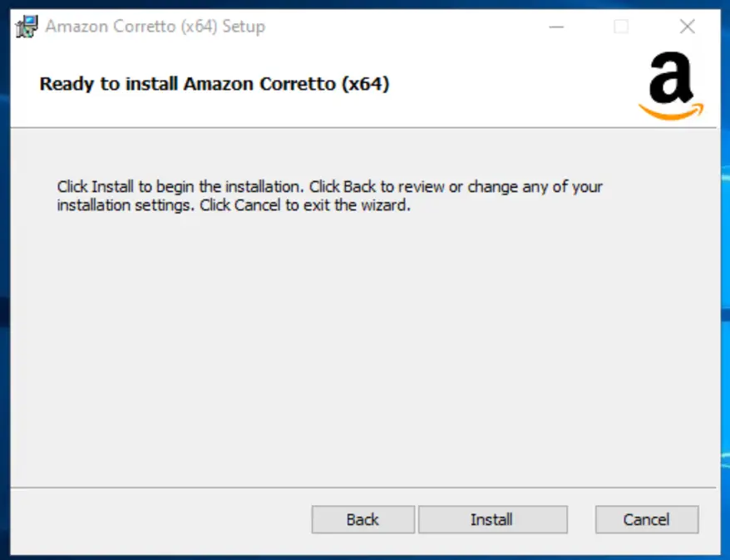Image resolution: width=730 pixels, height=560 pixels.
Task: Go Back to the previous setup step
Action: pyautogui.click(x=363, y=519)
